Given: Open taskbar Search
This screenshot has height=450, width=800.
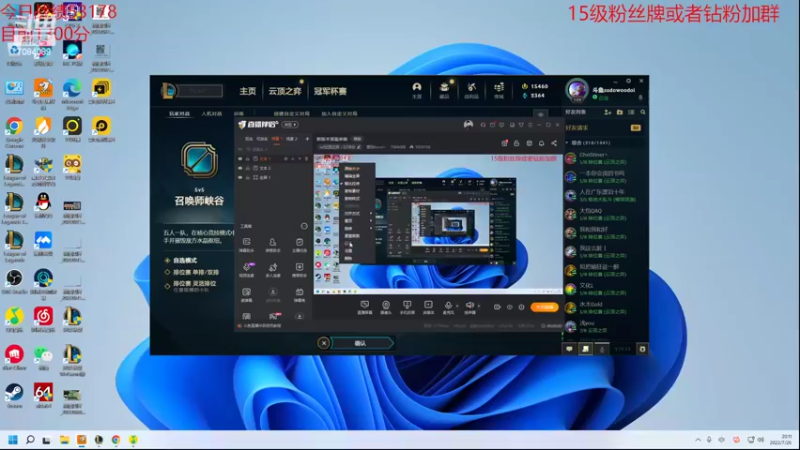Looking at the screenshot, I should [30, 440].
